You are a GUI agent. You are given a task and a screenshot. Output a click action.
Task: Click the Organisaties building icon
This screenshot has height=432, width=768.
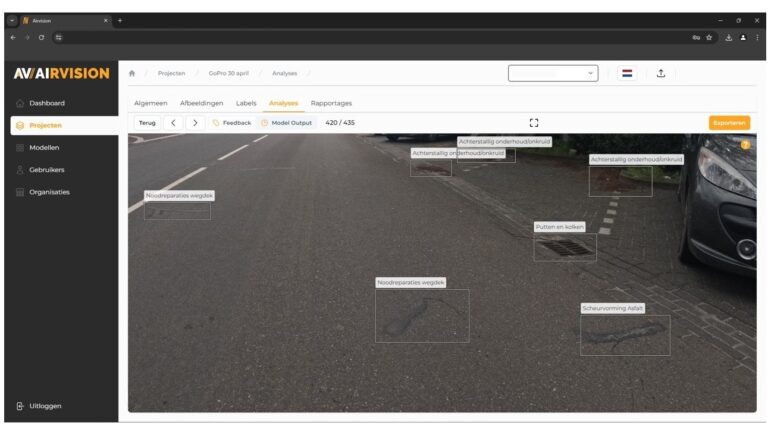click(x=20, y=192)
